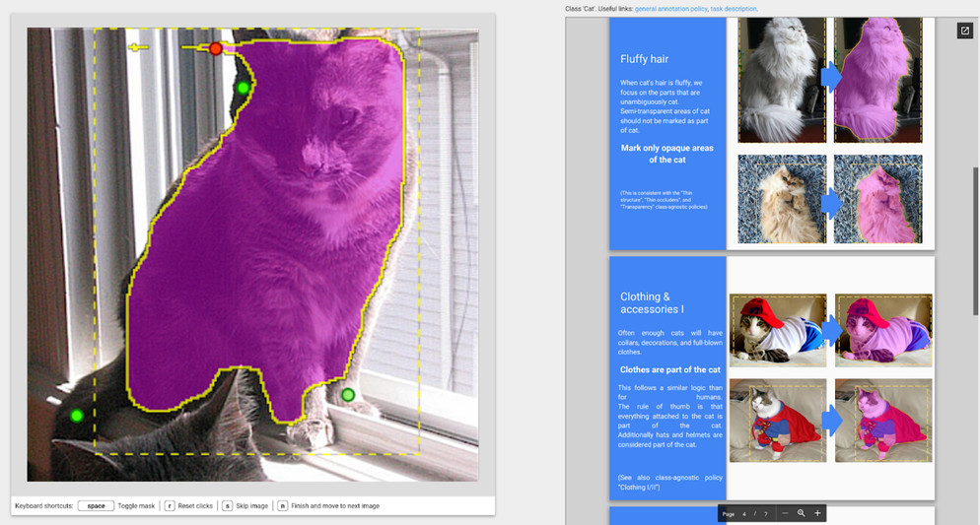The height and width of the screenshot is (525, 980).
Task: Click the cat in superhero cape example image
Action: tap(777, 420)
